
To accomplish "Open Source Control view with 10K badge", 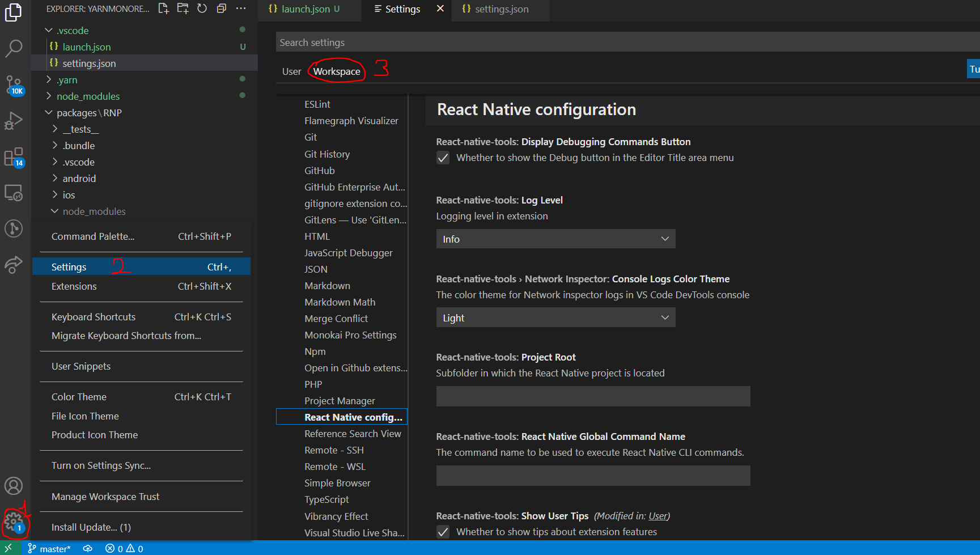I will click(13, 85).
